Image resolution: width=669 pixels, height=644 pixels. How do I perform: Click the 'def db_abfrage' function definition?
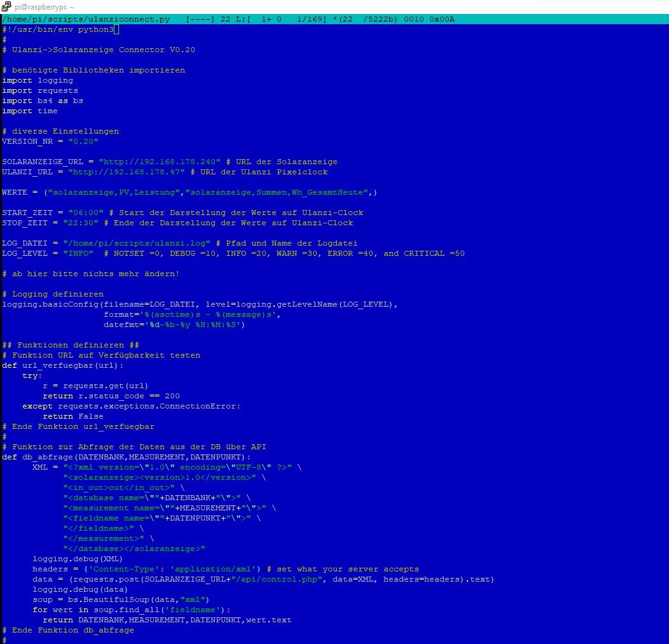tap(127, 457)
